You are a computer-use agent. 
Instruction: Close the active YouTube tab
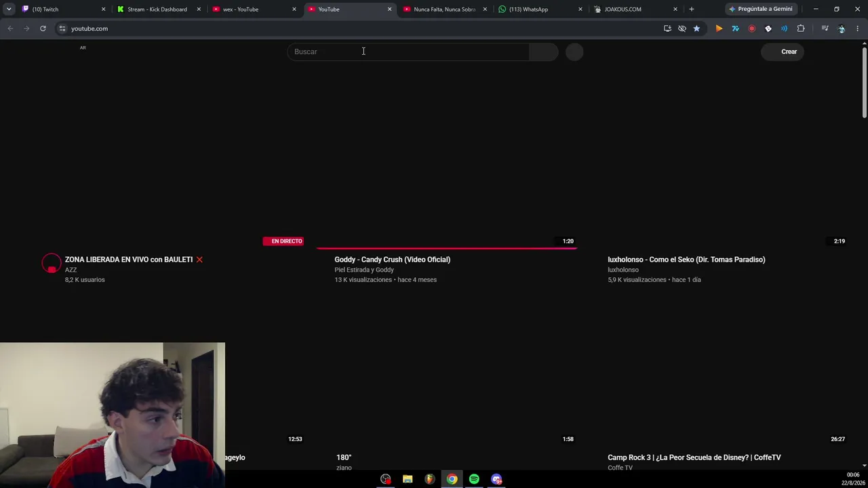click(x=389, y=9)
